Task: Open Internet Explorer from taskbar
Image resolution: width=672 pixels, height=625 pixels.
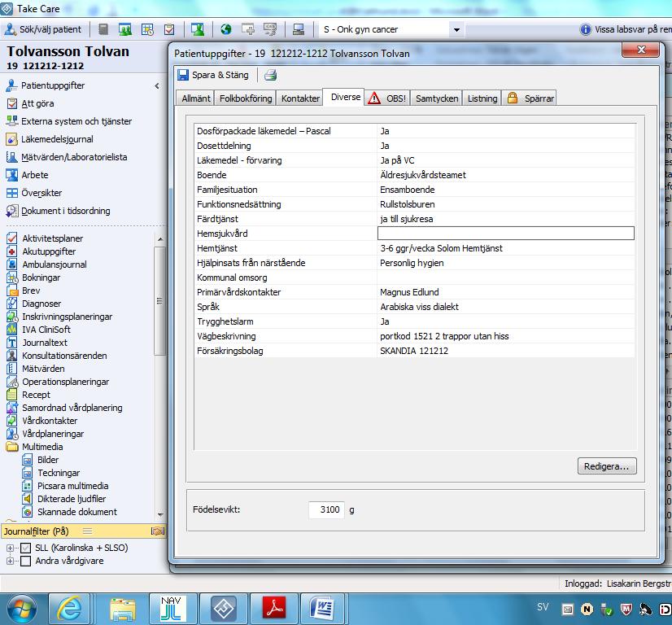Action: 69,608
